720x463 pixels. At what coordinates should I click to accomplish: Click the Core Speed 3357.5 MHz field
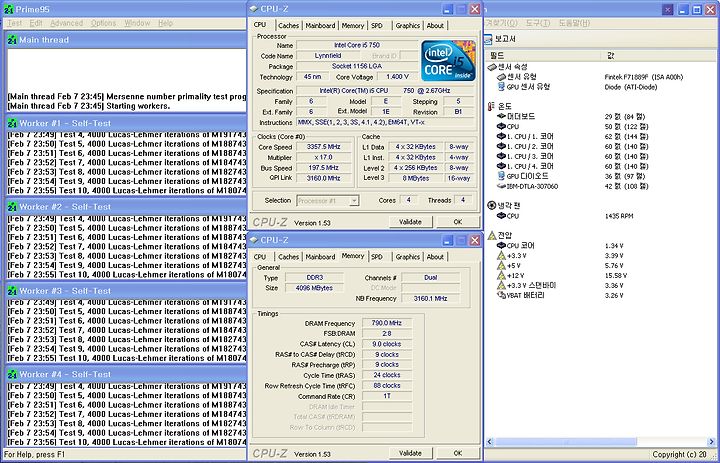(324, 147)
